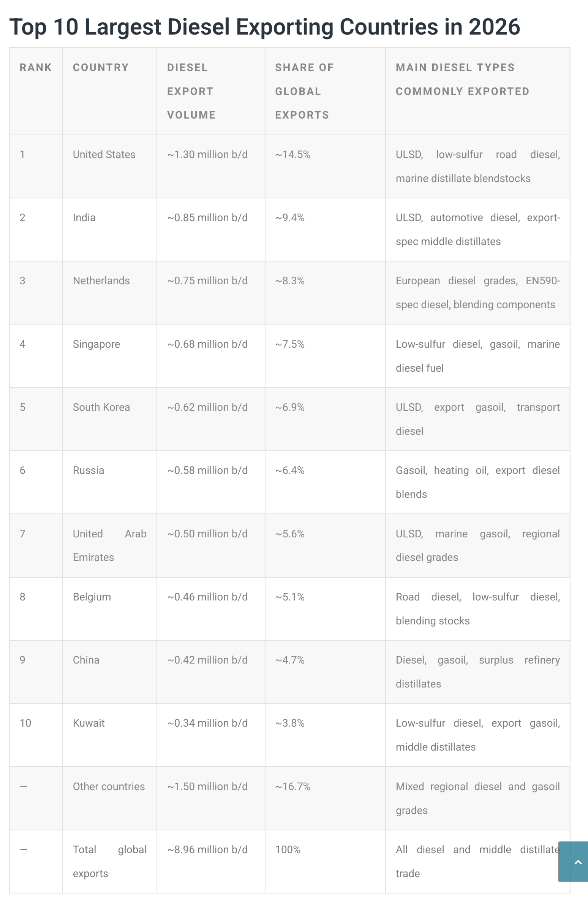The width and height of the screenshot is (588, 903).
Task: Click the page title heading
Action: (x=264, y=27)
